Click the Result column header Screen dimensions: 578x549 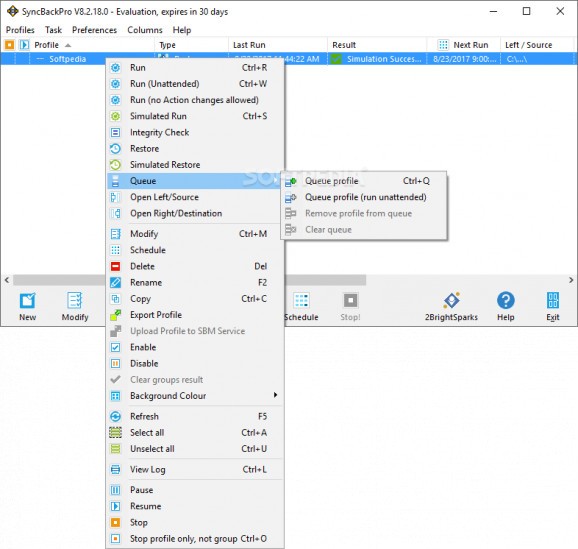click(x=377, y=45)
